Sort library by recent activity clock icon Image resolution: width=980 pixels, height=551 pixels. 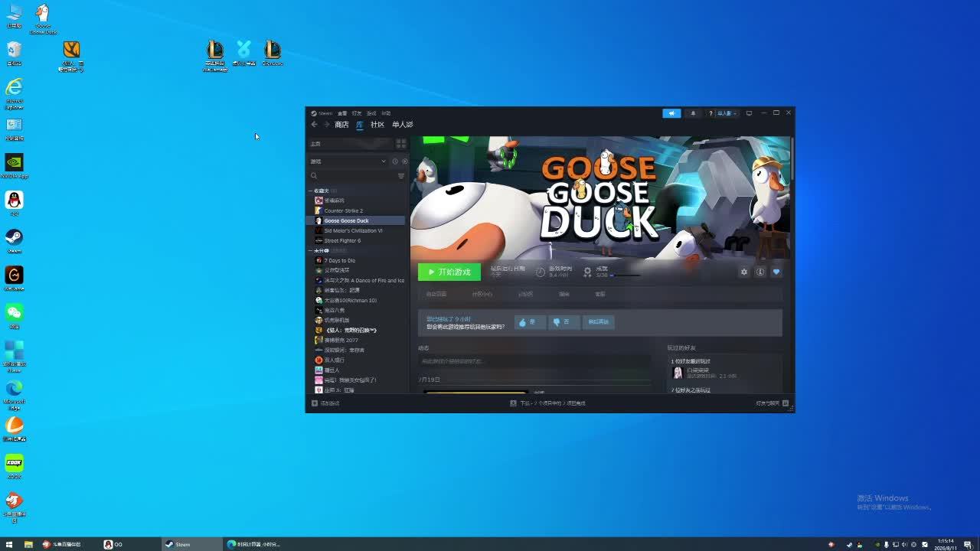(x=395, y=161)
